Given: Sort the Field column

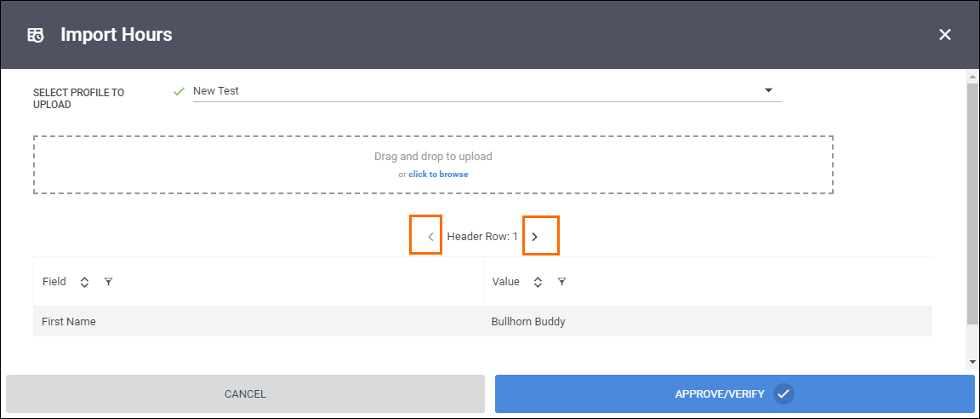Looking at the screenshot, I should (x=85, y=282).
